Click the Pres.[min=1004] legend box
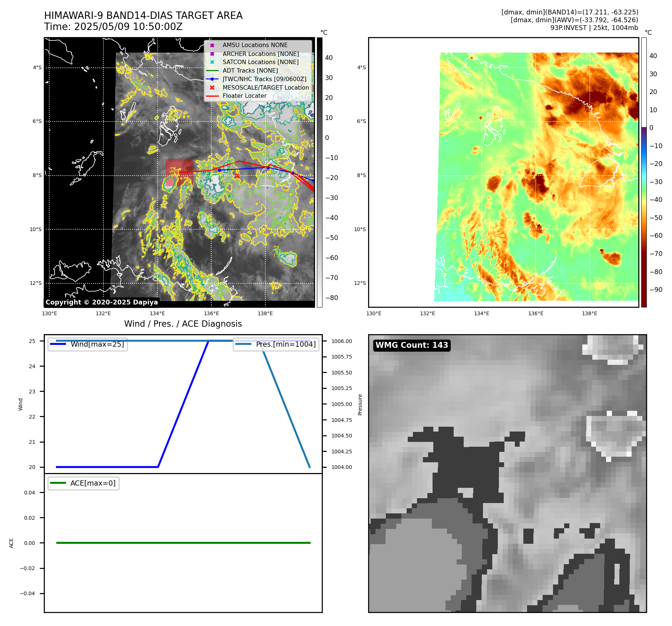Screen dimensions: 672x626 point(276,344)
